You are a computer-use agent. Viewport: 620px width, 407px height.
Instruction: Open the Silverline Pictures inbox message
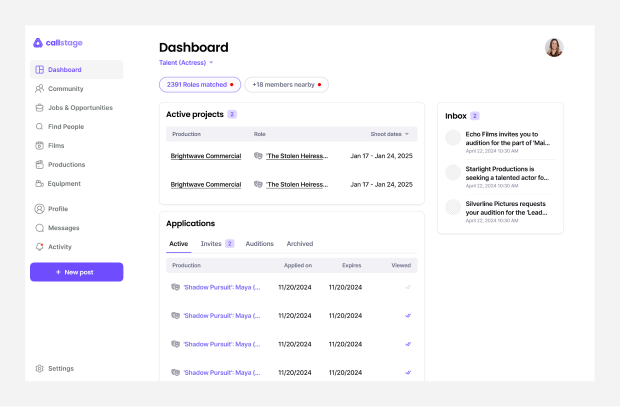[x=501, y=212]
